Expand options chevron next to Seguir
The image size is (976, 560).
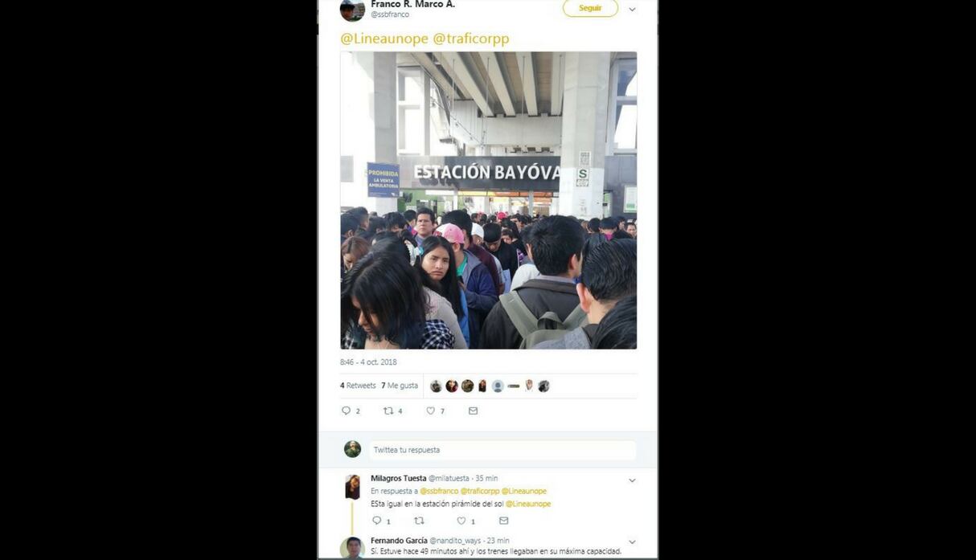632,10
